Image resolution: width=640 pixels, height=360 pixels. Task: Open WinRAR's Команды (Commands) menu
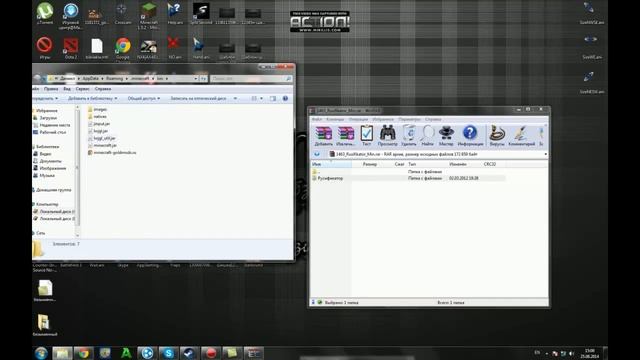tap(335, 119)
